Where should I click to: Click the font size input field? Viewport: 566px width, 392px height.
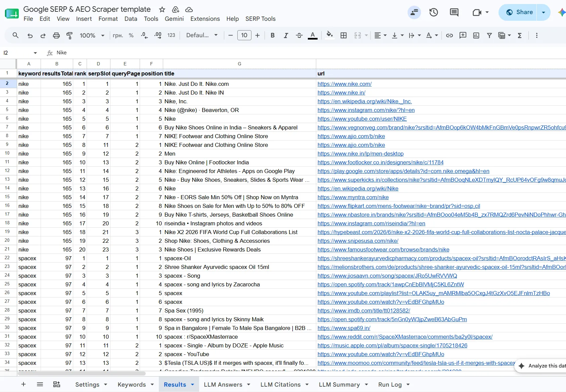point(244,35)
